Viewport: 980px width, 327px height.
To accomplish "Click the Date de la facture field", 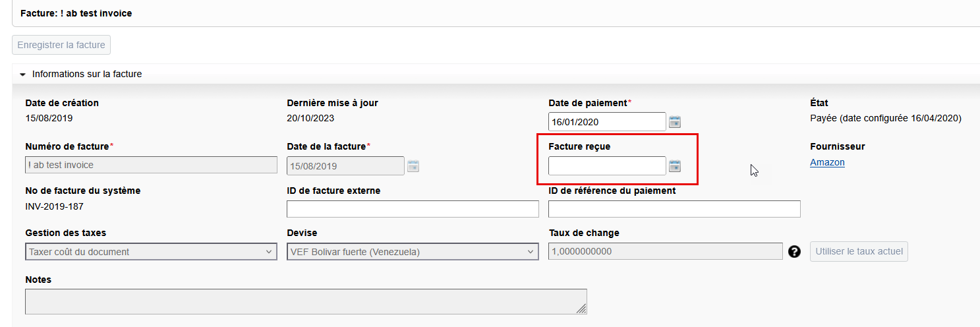I will pos(345,166).
